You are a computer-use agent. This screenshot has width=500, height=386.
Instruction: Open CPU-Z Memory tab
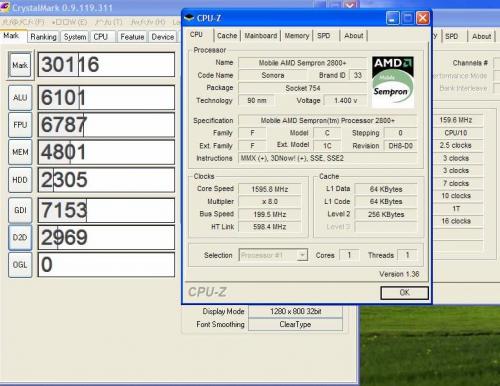297,36
